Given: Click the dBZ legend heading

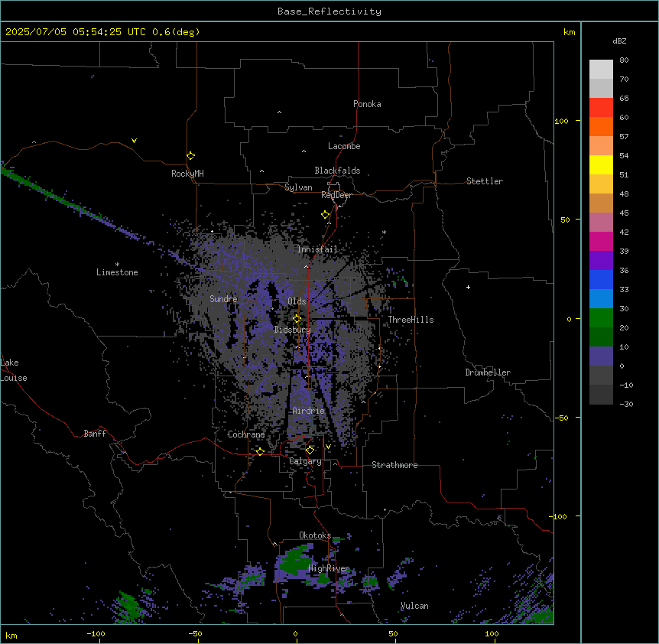Looking at the screenshot, I should 619,41.
